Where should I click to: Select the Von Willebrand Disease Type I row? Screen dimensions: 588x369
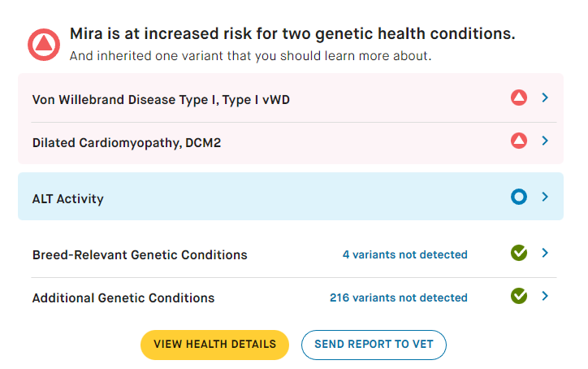[161, 100]
